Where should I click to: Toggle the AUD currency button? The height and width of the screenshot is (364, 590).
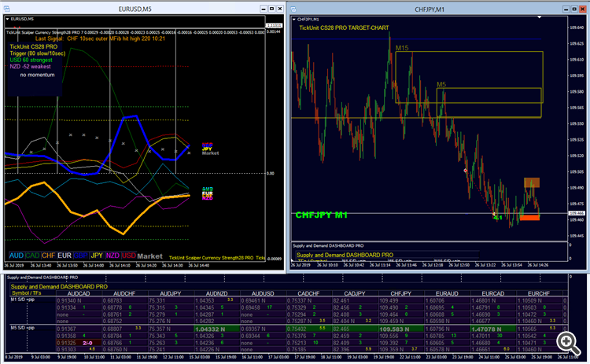[x=17, y=256]
